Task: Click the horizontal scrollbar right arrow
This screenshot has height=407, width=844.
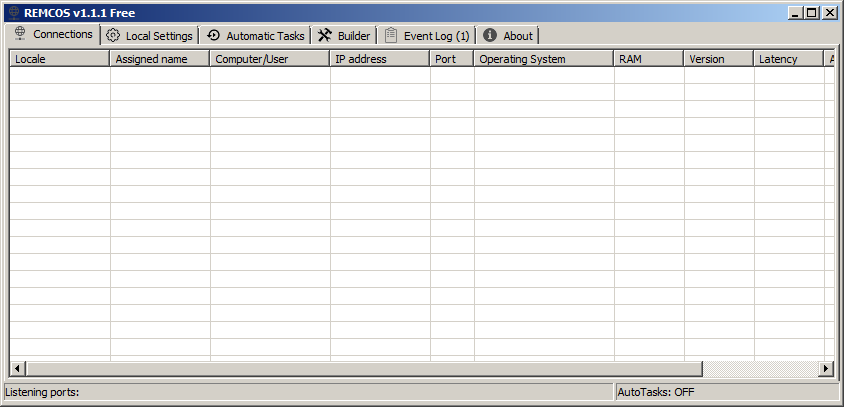Action: click(x=826, y=369)
